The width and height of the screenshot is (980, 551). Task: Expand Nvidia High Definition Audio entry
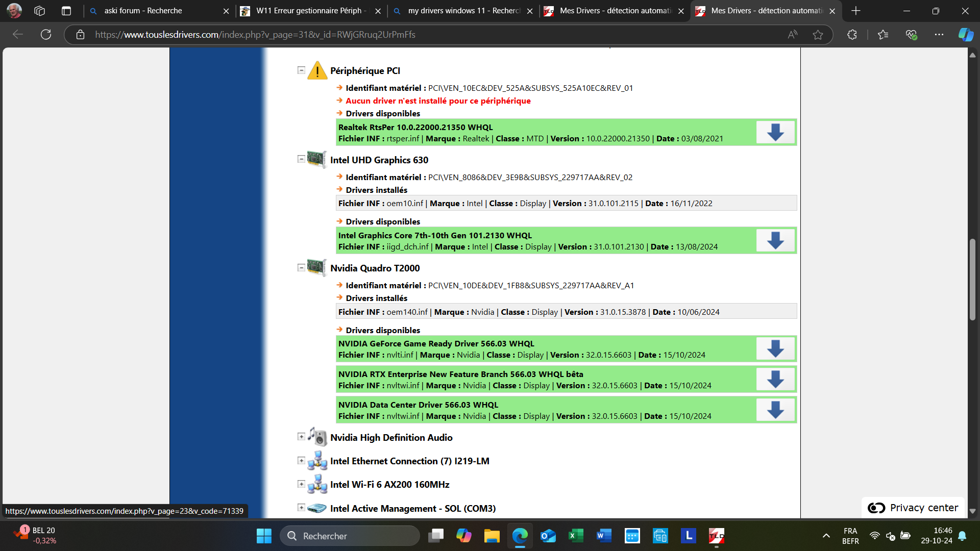[x=301, y=437]
